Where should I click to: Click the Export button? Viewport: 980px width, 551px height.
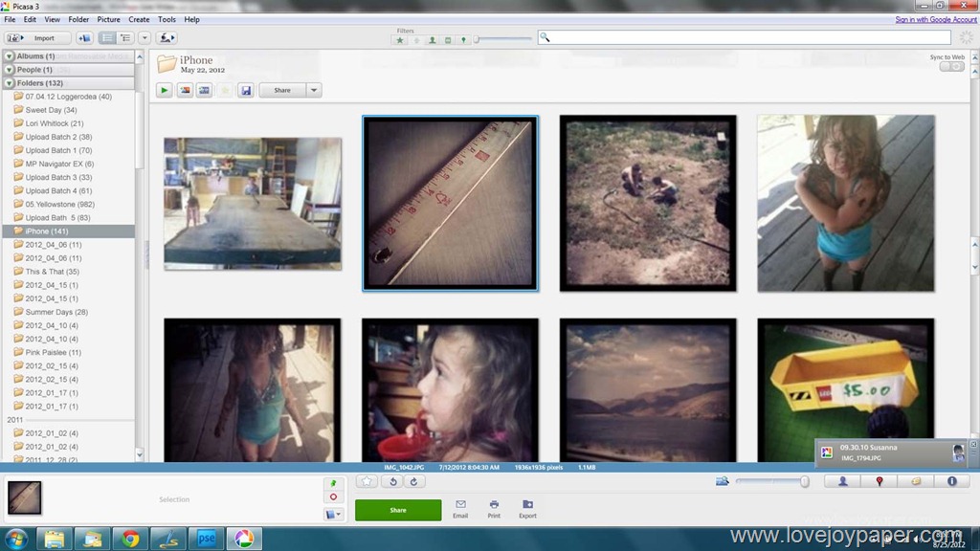pos(527,509)
